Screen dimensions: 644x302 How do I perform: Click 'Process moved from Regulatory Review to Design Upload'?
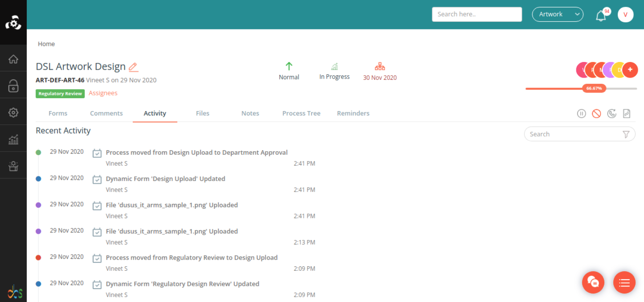[192, 258]
